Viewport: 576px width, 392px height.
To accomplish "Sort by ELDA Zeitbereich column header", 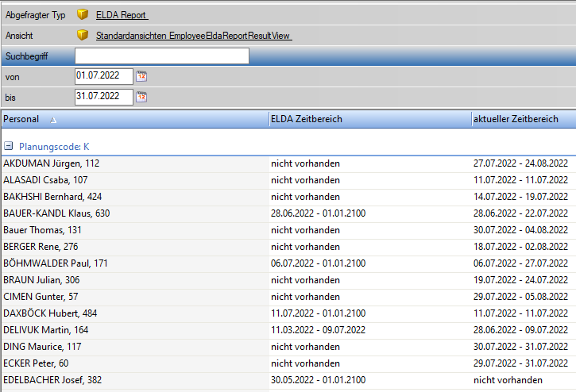I will click(307, 119).
